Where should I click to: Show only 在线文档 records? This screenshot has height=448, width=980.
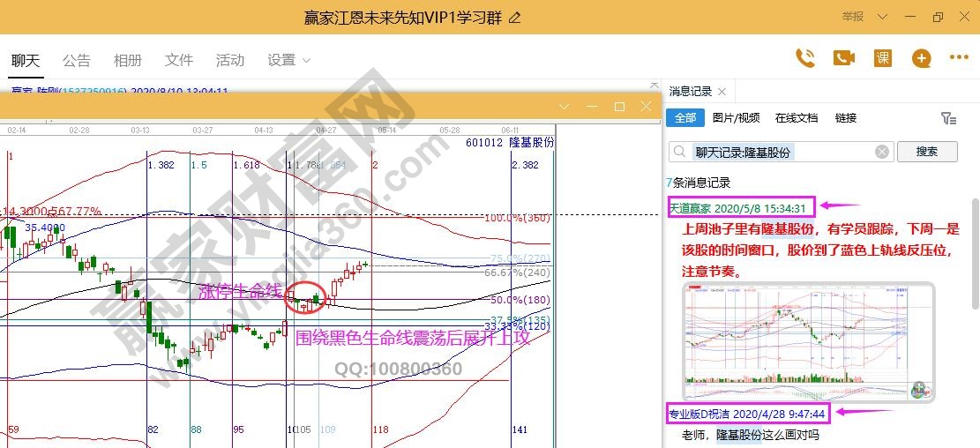(797, 118)
